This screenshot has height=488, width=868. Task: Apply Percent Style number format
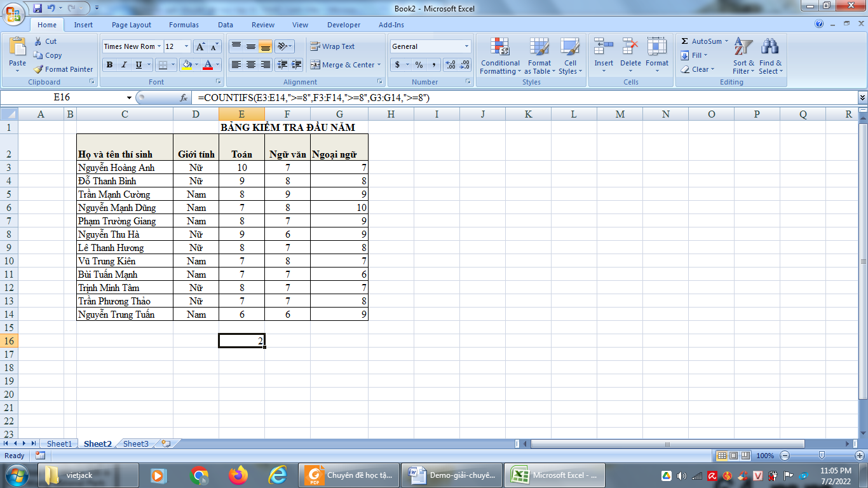click(x=419, y=65)
